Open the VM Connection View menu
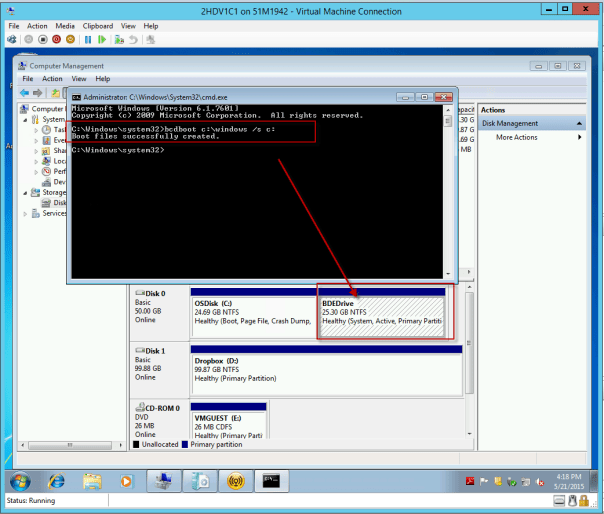The width and height of the screenshot is (604, 514). tap(128, 26)
